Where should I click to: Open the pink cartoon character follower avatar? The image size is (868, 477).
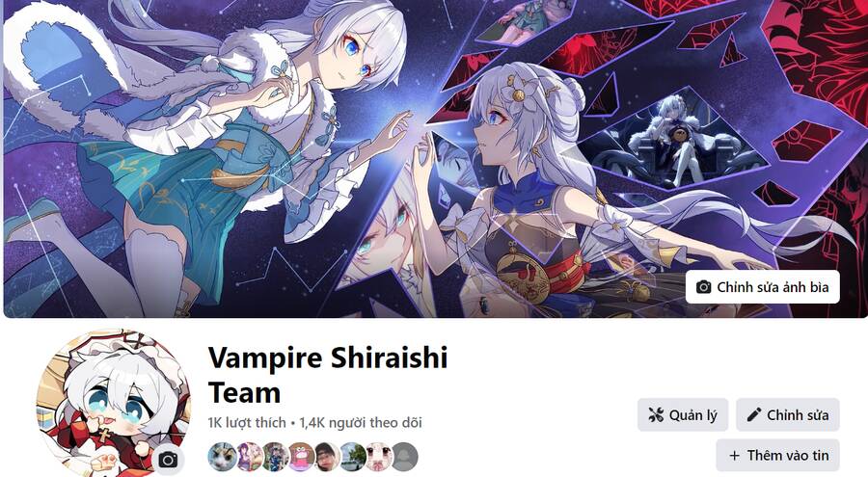[x=301, y=457]
